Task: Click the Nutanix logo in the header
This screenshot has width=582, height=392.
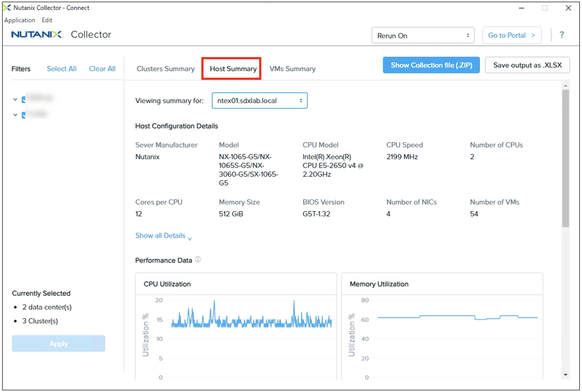Action: coord(37,34)
